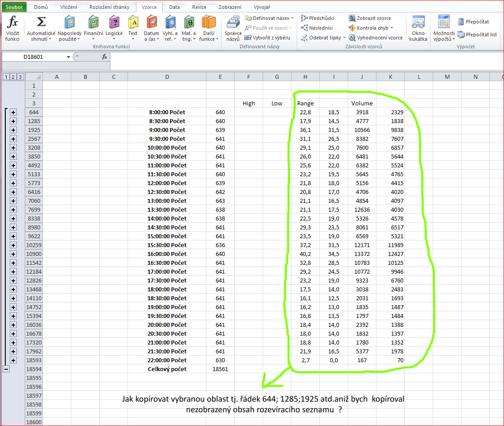The width and height of the screenshot is (504, 426).
Task: Open the Definovat název dropdown
Action: coord(291,18)
